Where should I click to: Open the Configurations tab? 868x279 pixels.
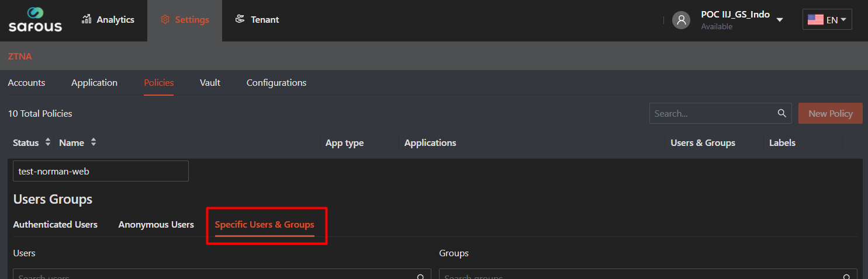coord(276,83)
